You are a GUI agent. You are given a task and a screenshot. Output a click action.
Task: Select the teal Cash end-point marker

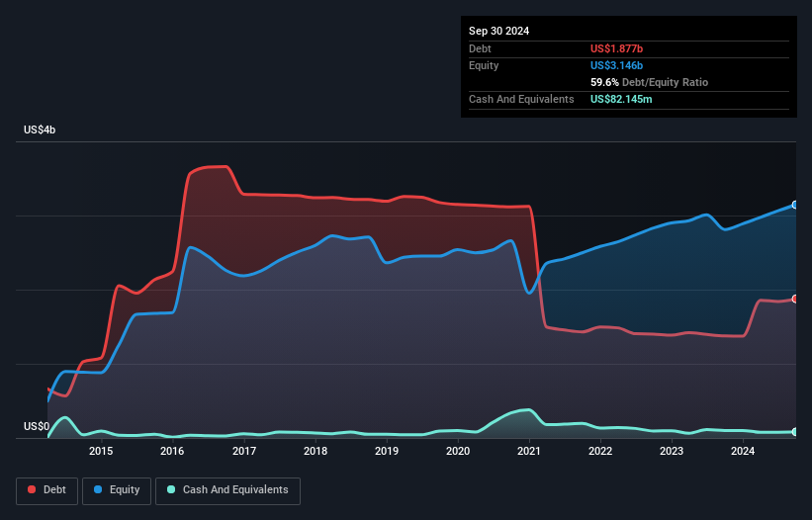coord(795,432)
